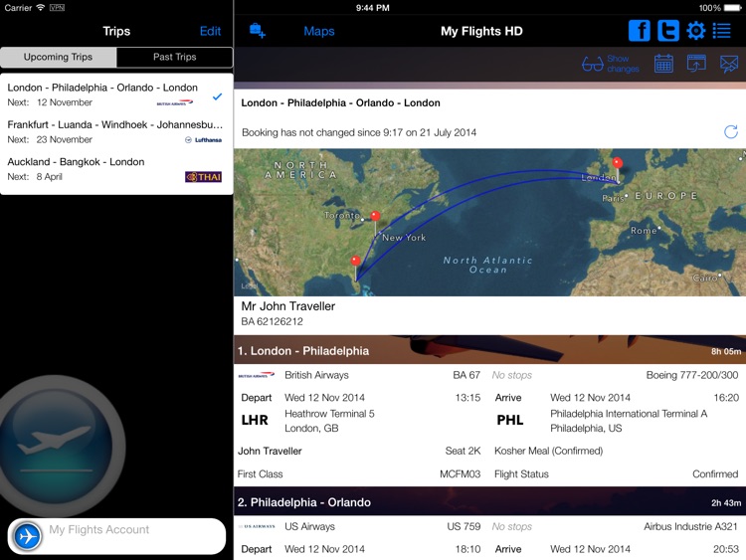Image resolution: width=746 pixels, height=560 pixels.
Task: Open the Maps view
Action: pos(318,32)
